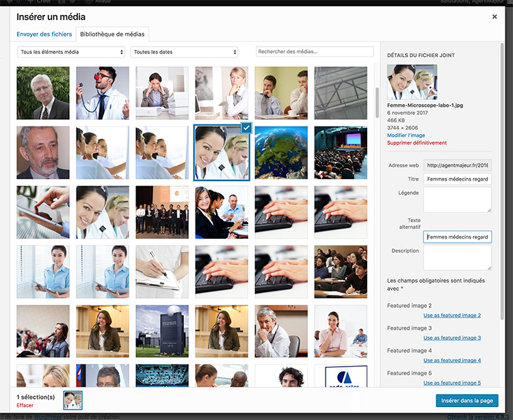Screen dimensions: 513x420
Task: Open the Toutes les dates dropdown
Action: pyautogui.click(x=184, y=52)
